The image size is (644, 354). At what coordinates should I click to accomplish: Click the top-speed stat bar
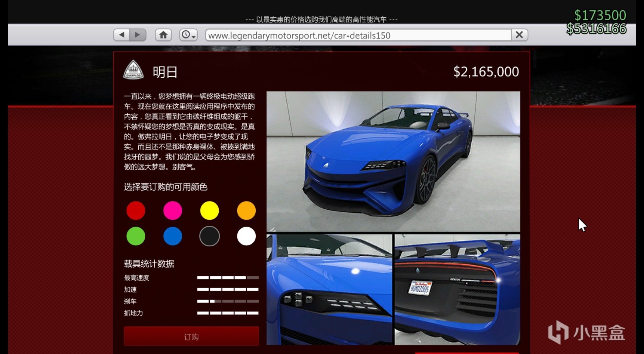(x=228, y=278)
